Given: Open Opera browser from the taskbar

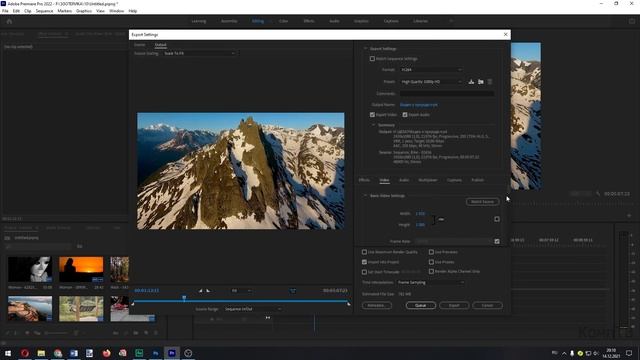Looking at the screenshot, I should 25,353.
